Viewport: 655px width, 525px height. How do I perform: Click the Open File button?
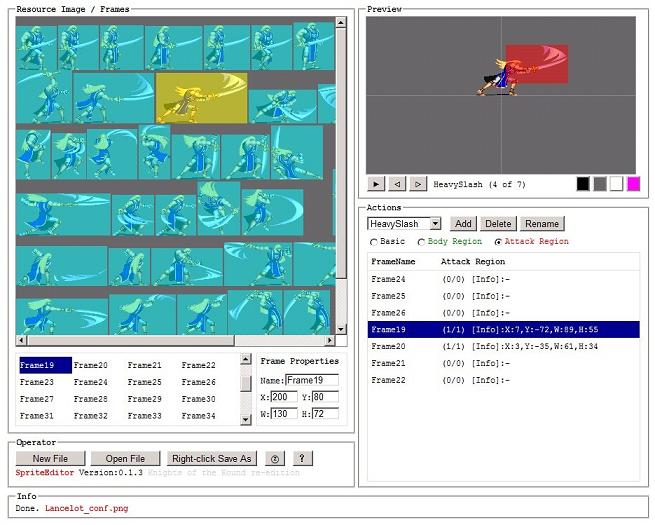click(x=125, y=459)
